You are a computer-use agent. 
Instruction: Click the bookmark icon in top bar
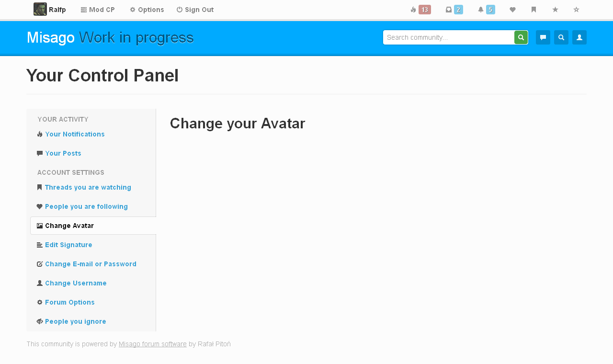[x=534, y=10]
